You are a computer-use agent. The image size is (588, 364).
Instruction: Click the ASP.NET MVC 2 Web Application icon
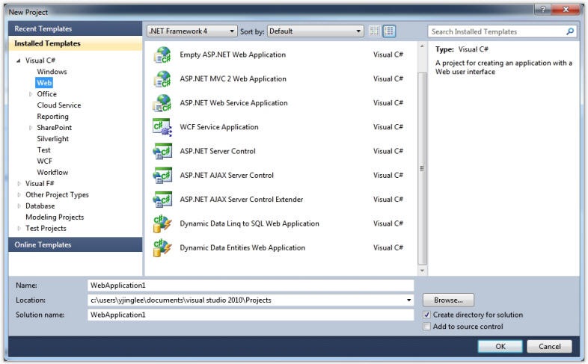click(162, 79)
